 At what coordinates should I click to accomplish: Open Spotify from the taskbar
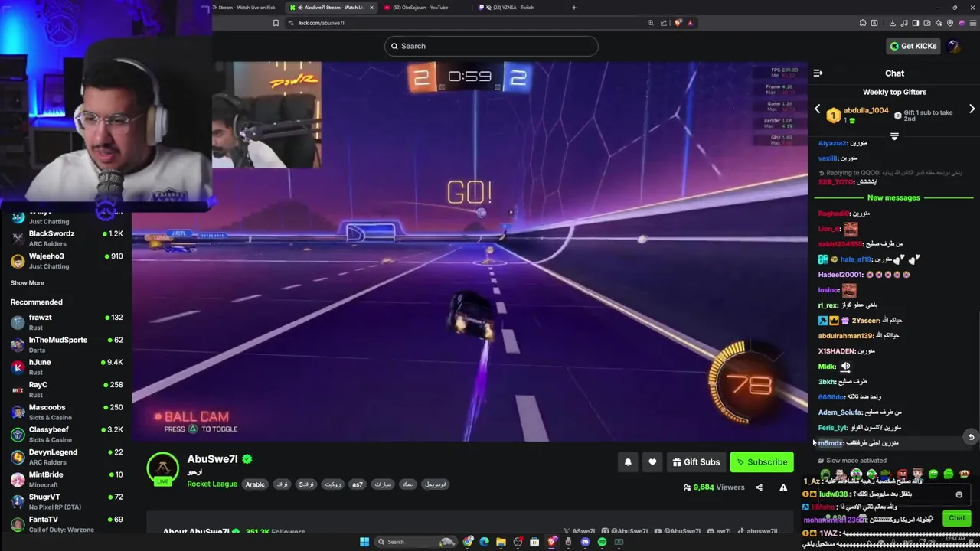pyautogui.click(x=602, y=542)
